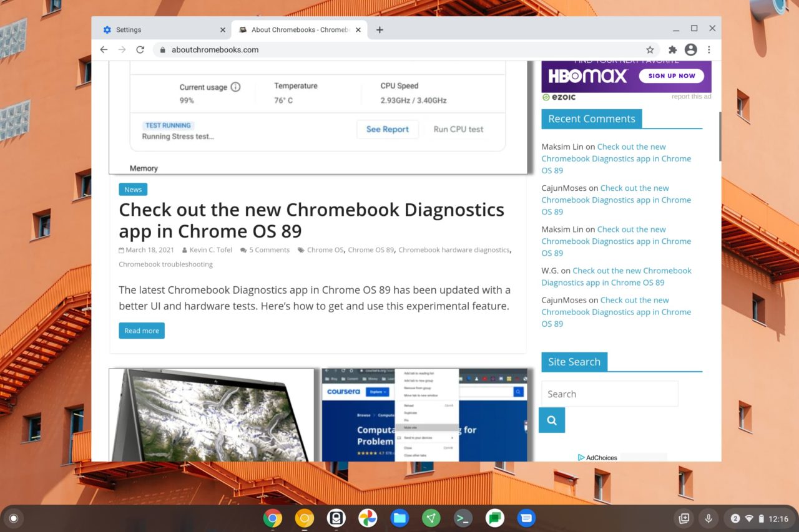Click the Coursera screenshot article thumbnail

pyautogui.click(x=425, y=415)
